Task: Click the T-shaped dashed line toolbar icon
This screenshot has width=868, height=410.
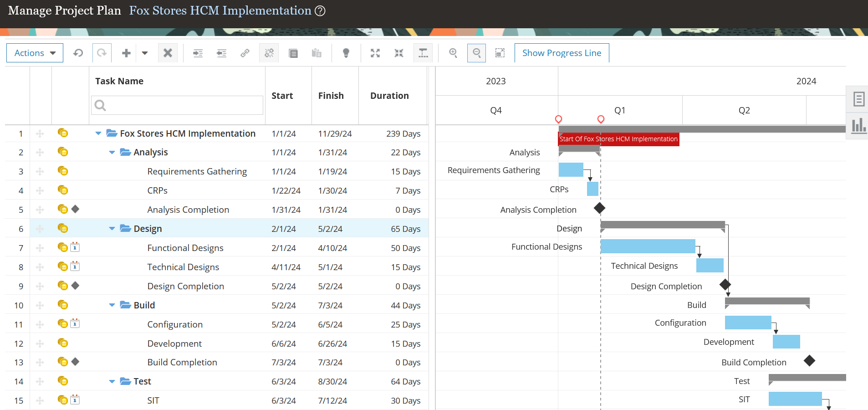Action: 423,53
